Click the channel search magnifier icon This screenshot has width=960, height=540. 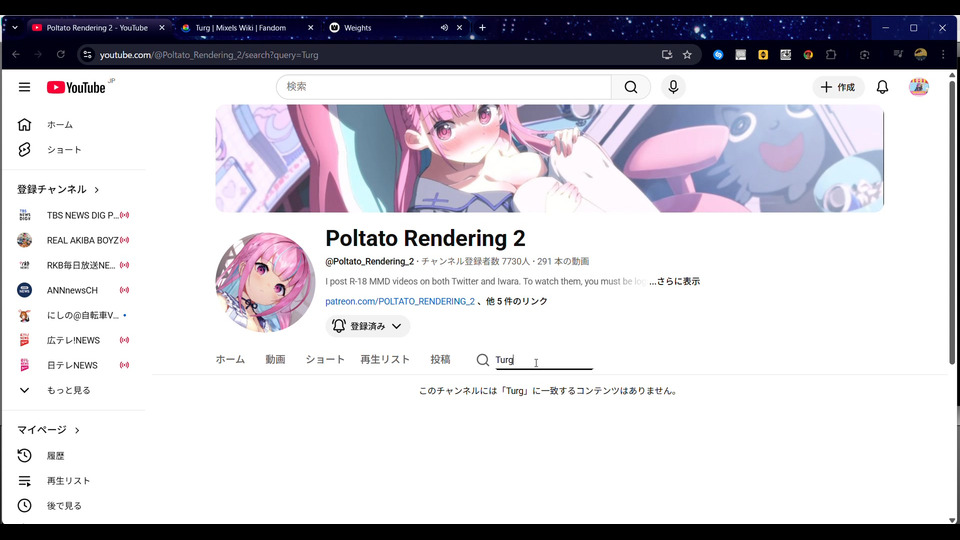(x=482, y=360)
